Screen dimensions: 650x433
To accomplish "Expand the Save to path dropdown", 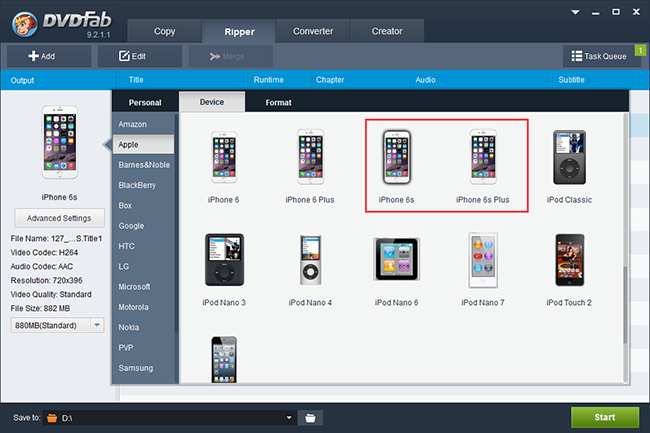I will [x=289, y=418].
